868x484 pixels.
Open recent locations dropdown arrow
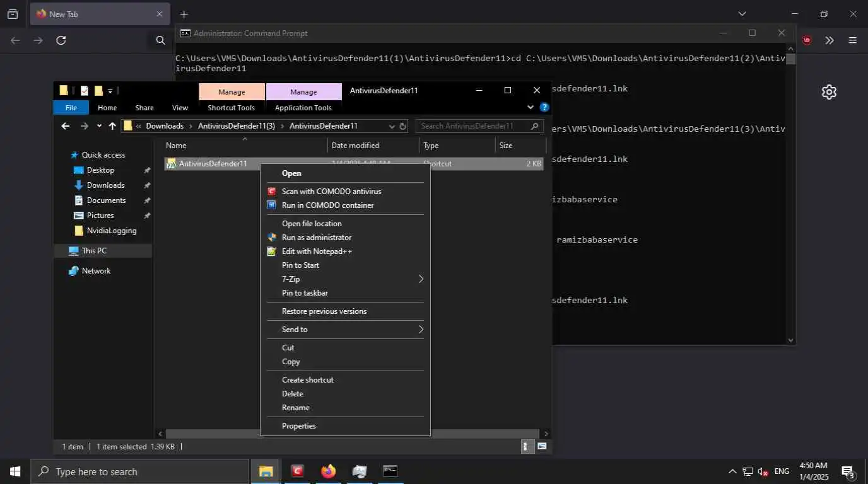click(99, 126)
